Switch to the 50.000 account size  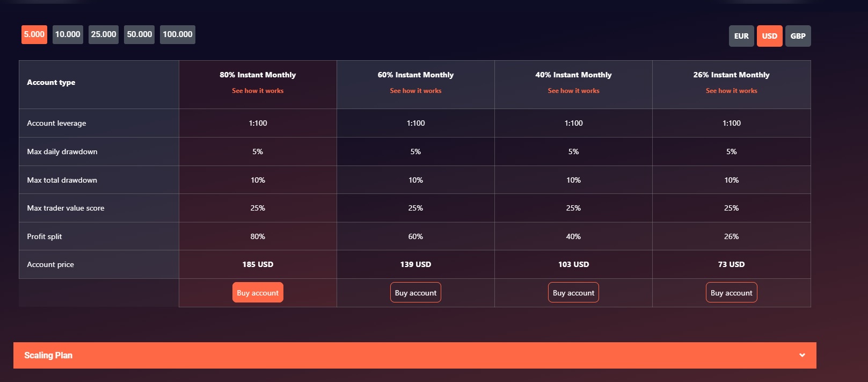(x=140, y=34)
